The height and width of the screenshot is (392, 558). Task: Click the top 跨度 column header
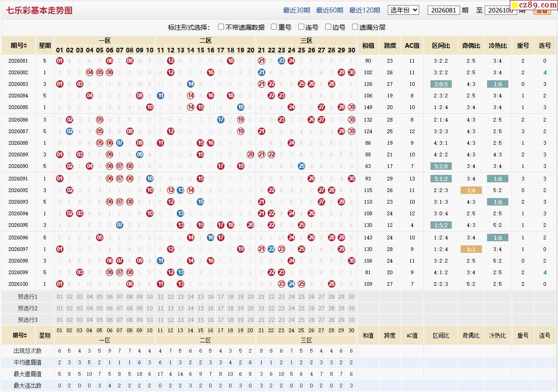pos(390,45)
